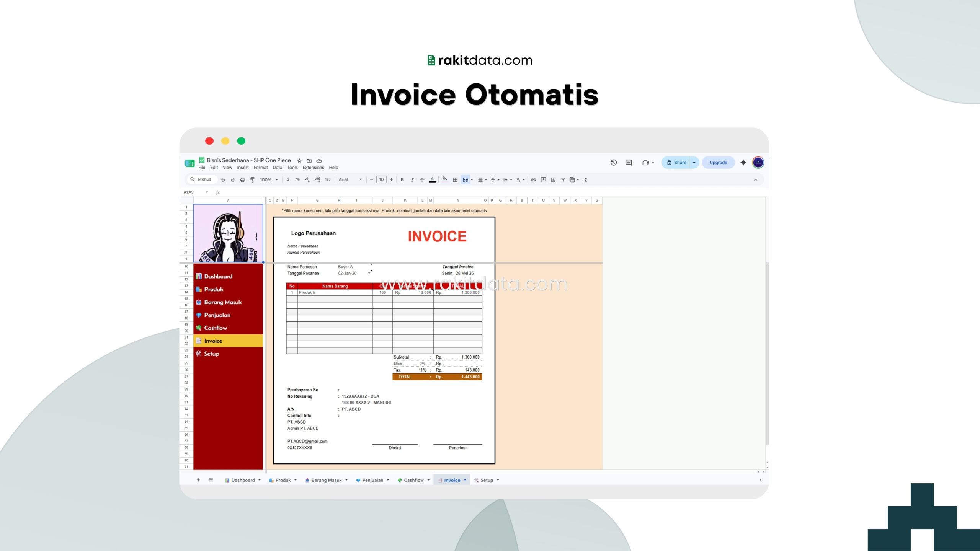
Task: Open the text wrapping dropdown
Action: point(508,179)
